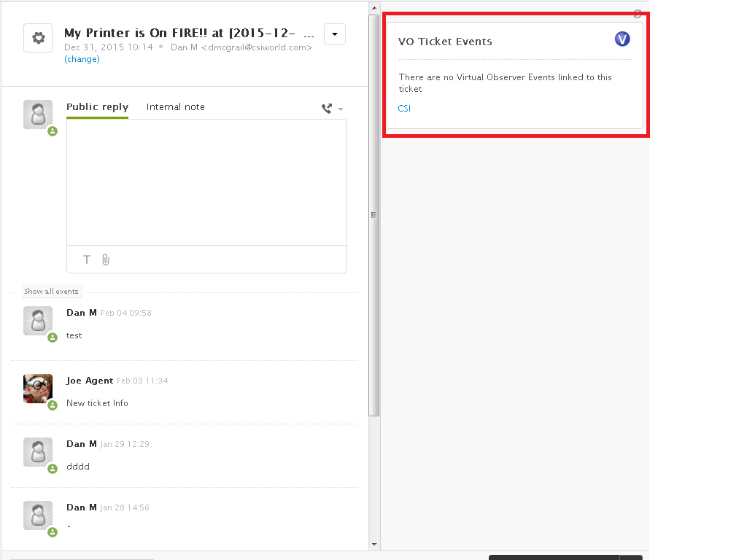Viewport: 747px width, 560px height.
Task: Click the (change) requester link
Action: pos(82,59)
